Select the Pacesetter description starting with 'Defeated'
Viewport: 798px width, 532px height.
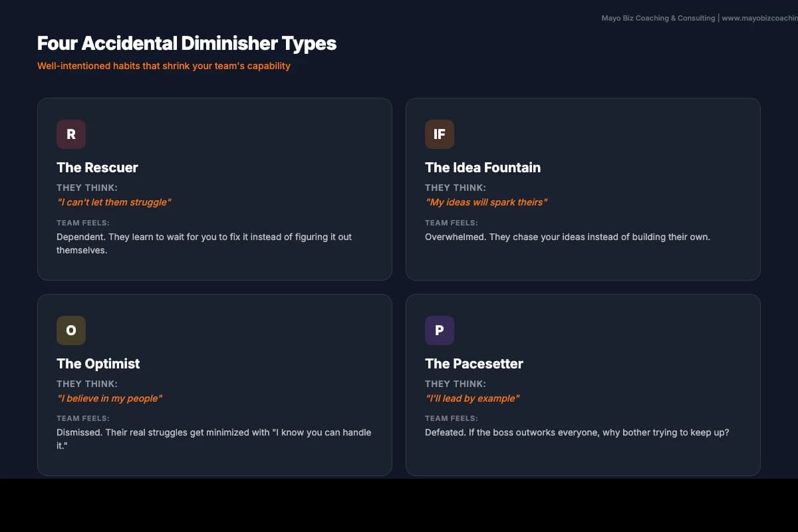coord(577,432)
